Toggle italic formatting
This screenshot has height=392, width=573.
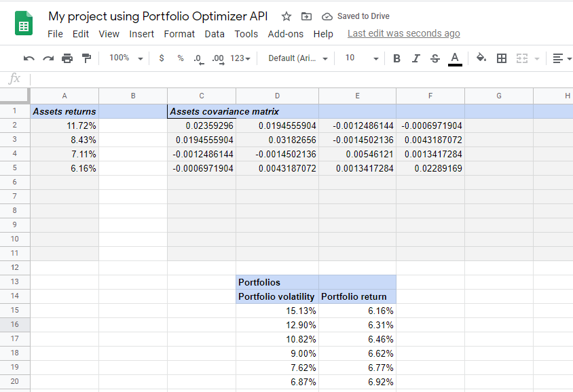[x=416, y=58]
